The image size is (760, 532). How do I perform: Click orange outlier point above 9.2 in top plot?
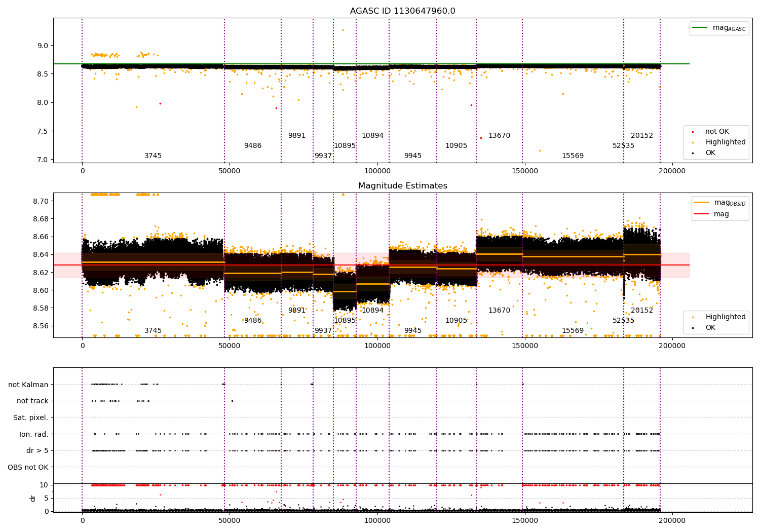(343, 30)
